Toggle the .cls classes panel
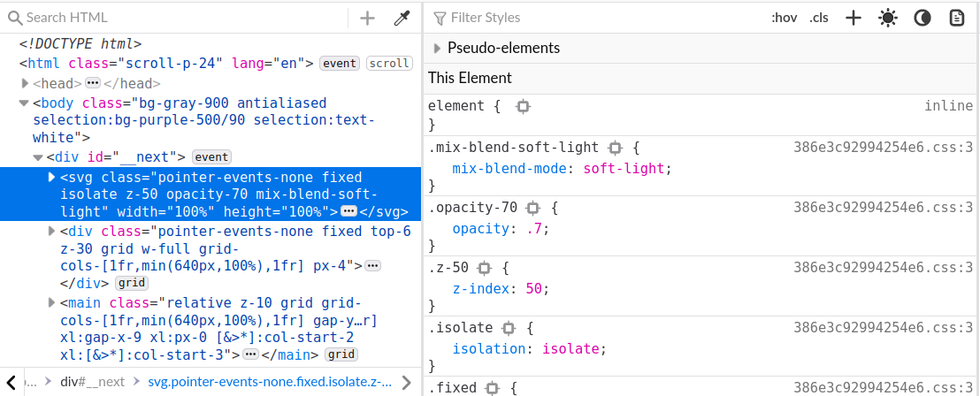 click(x=819, y=18)
